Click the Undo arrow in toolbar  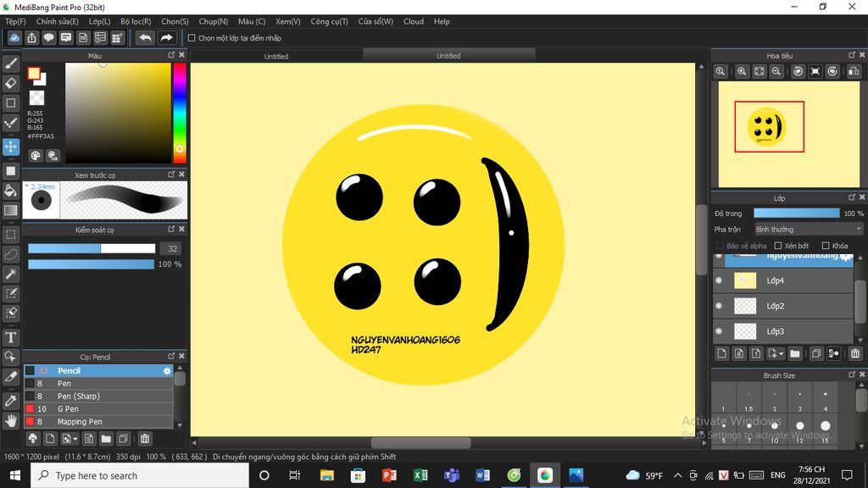[x=145, y=38]
